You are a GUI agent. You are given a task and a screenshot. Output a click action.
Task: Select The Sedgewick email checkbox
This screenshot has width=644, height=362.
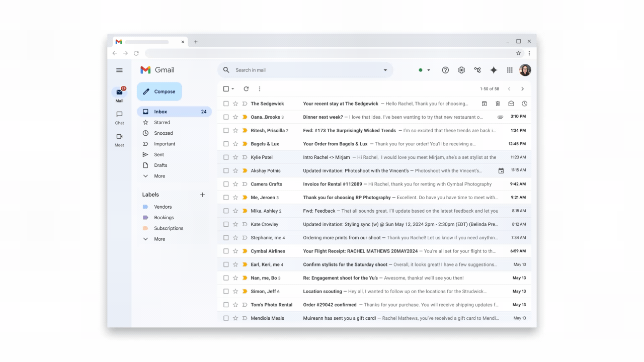(226, 104)
